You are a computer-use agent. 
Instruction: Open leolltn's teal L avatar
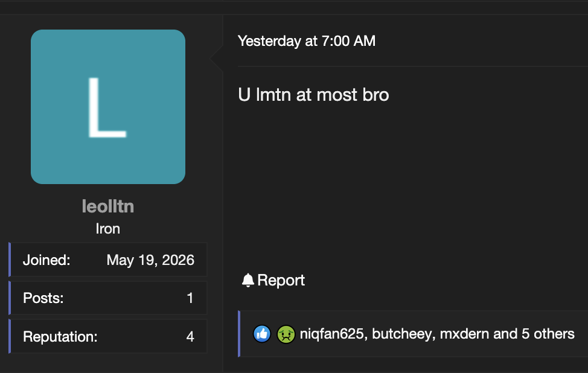(108, 107)
